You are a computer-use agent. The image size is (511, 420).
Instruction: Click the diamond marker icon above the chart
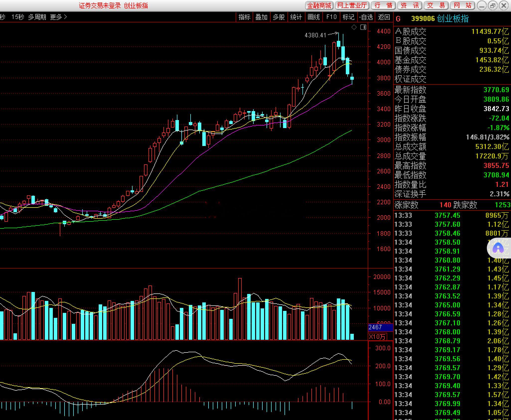coord(354,27)
